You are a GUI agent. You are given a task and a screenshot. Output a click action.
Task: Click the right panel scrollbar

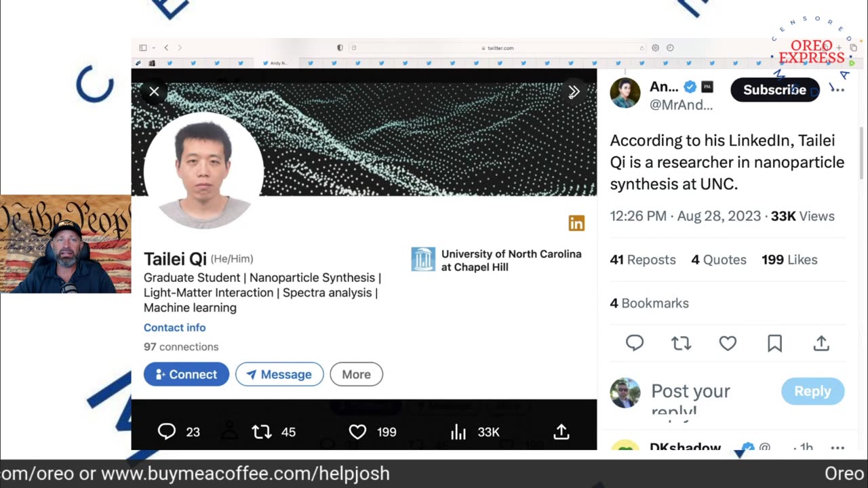click(x=863, y=152)
